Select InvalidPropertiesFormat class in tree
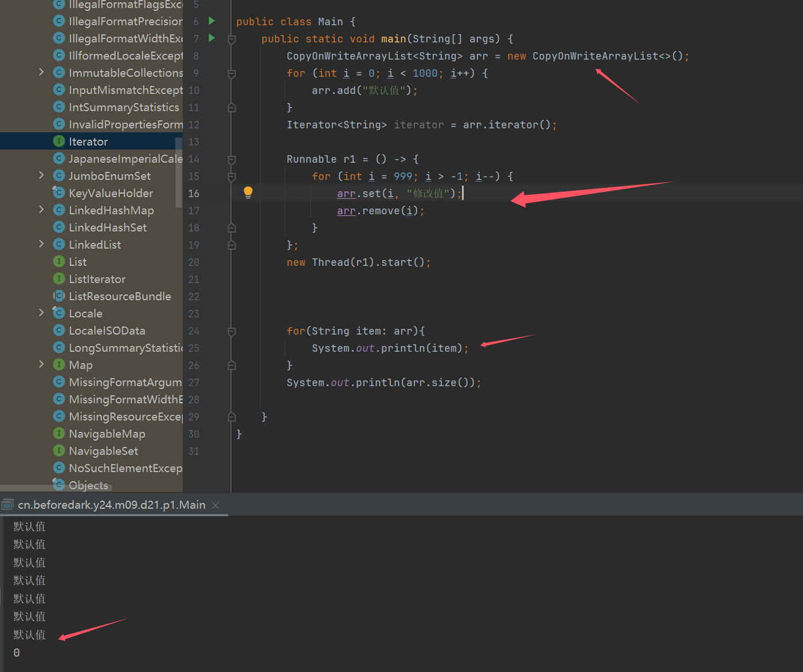The height and width of the screenshot is (672, 803). click(126, 124)
